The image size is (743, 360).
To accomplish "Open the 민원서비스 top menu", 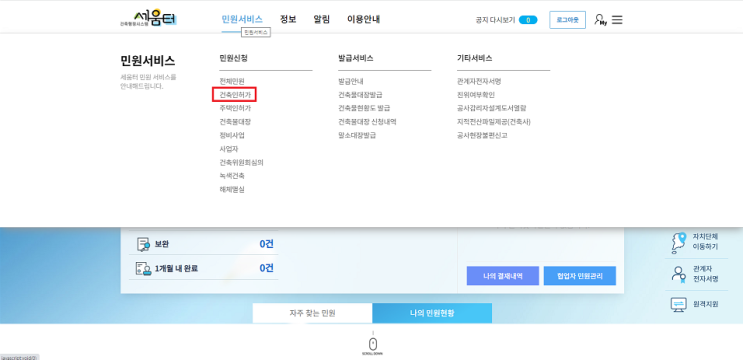I will pos(242,19).
